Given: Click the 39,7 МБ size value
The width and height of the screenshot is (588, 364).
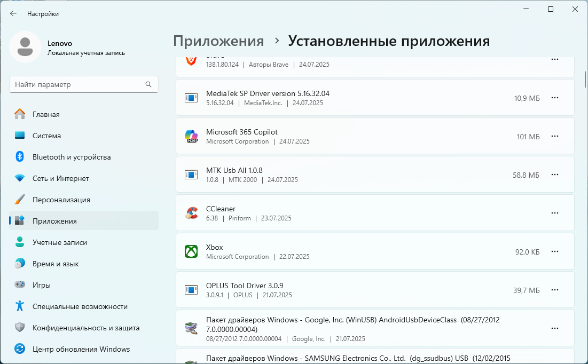Looking at the screenshot, I should pos(526,290).
